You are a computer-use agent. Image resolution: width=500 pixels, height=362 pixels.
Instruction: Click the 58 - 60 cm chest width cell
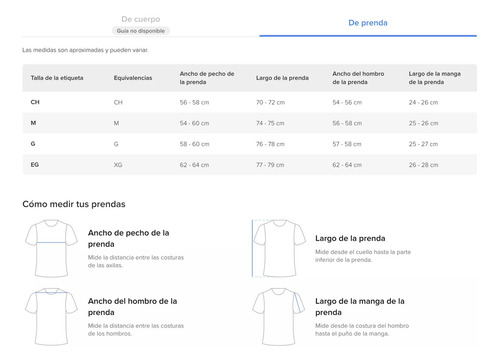(194, 144)
